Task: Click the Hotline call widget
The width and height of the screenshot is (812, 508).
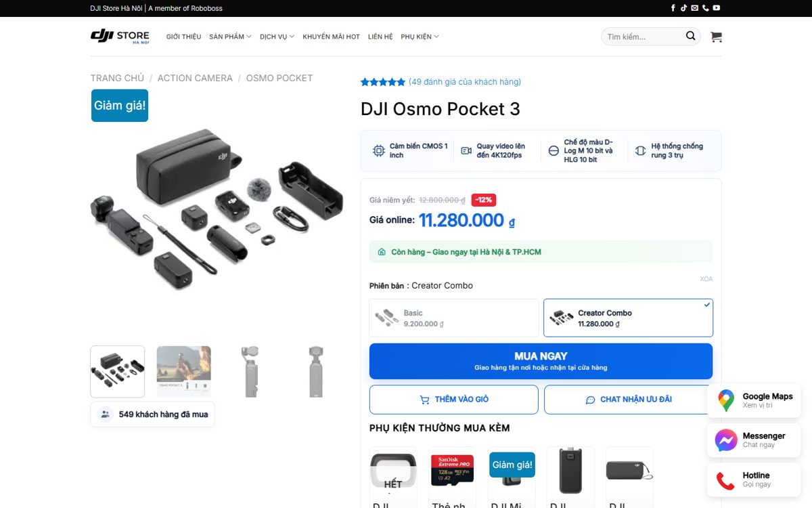Action: pos(754,480)
